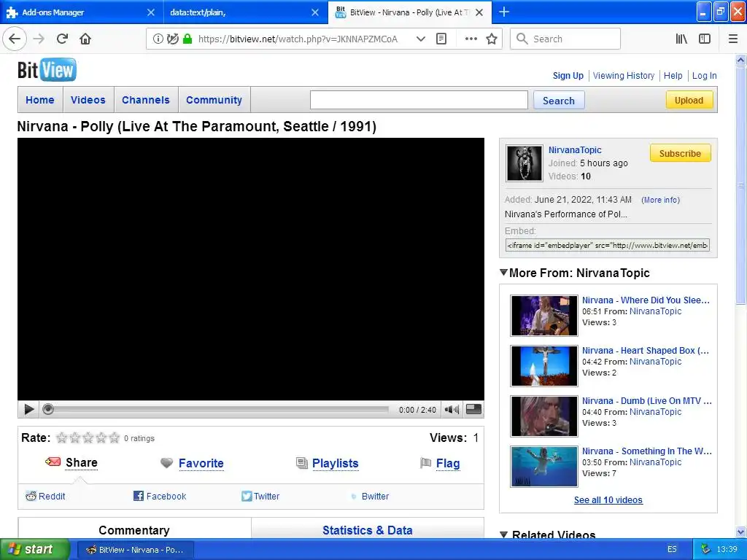Screen dimensions: 747x560
Task: Expand description with More info
Action: [x=660, y=200]
